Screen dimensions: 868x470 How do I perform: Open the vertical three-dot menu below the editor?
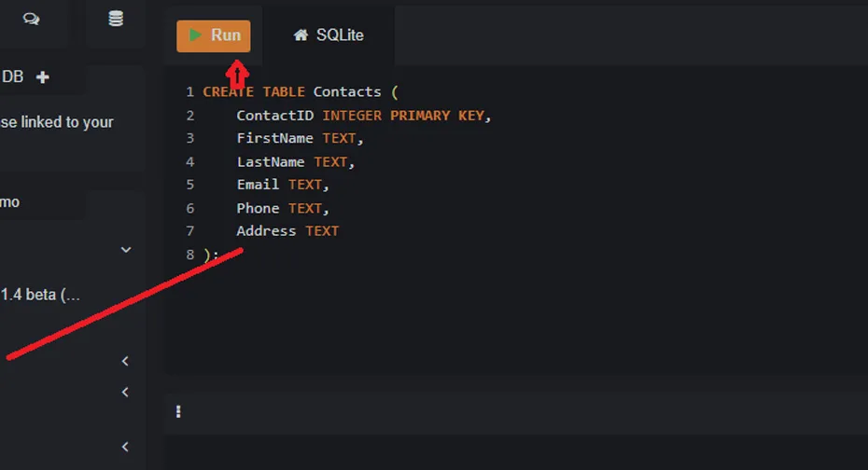[178, 411]
